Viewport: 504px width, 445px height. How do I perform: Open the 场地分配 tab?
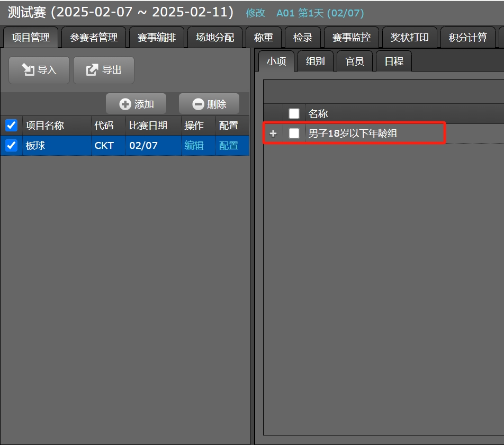pos(214,38)
